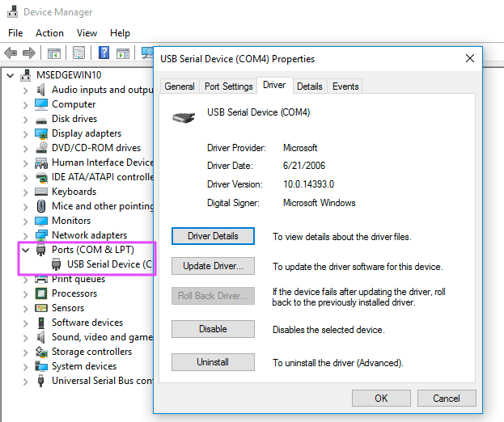
Task: Select the Driver tab
Action: (x=274, y=85)
